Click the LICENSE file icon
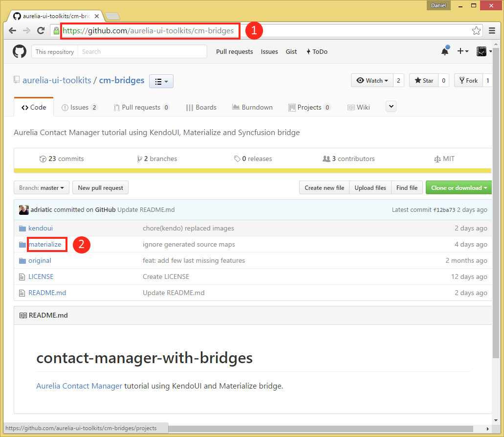 (22, 277)
